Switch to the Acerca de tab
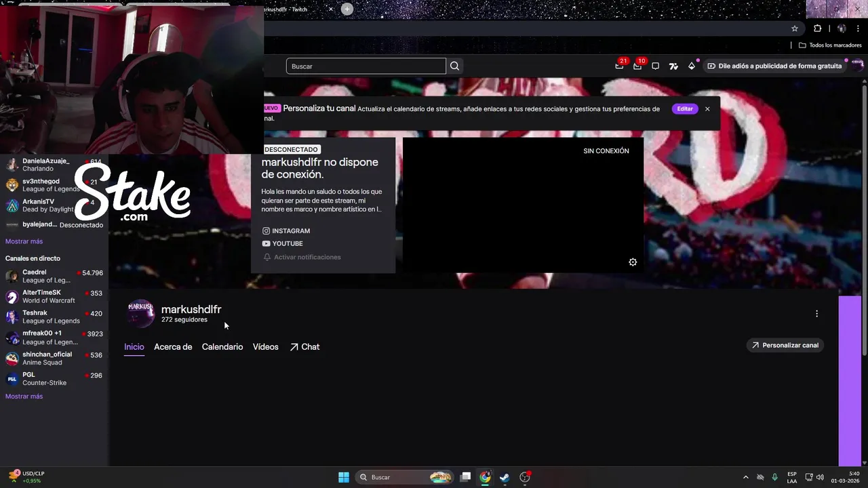Image resolution: width=868 pixels, height=488 pixels. click(x=173, y=347)
